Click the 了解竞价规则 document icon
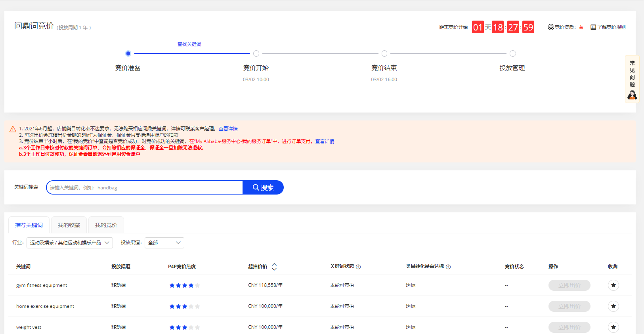The image size is (644, 334). pos(593,27)
